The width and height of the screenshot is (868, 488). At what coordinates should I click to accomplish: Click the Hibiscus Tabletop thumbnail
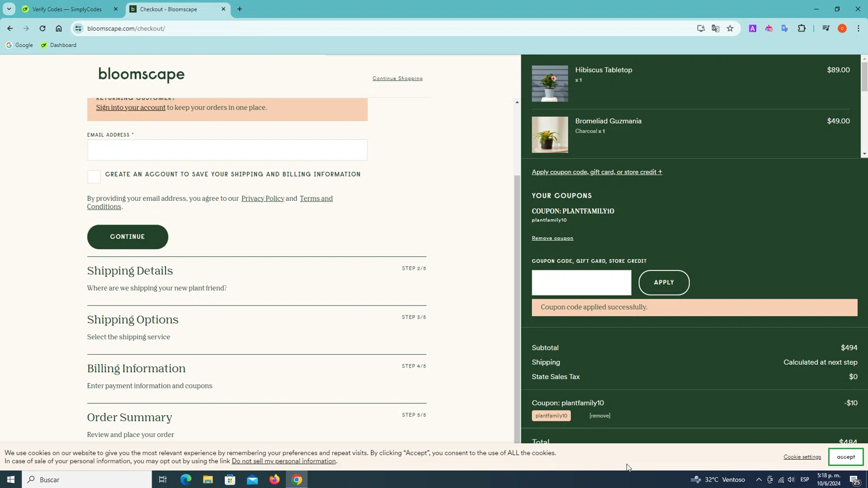click(x=550, y=83)
